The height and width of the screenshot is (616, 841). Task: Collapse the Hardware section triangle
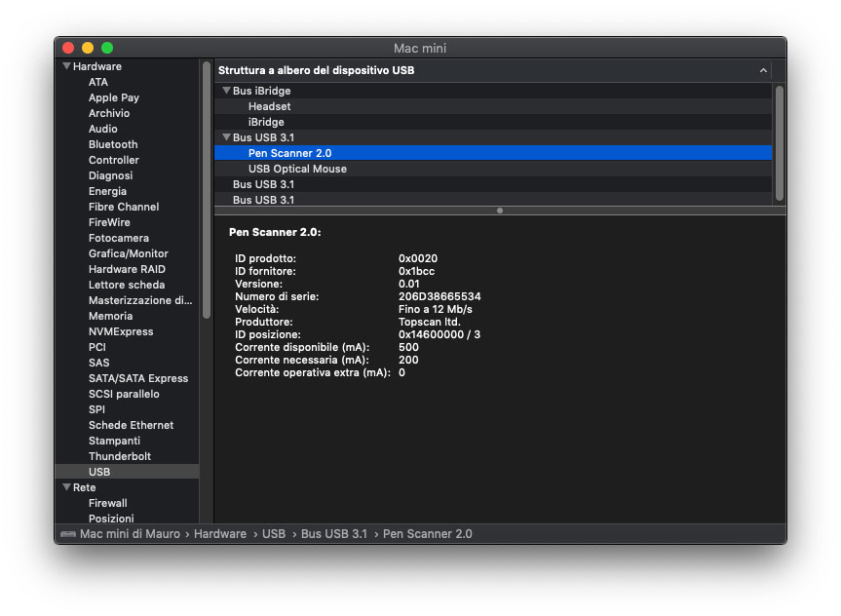66,67
